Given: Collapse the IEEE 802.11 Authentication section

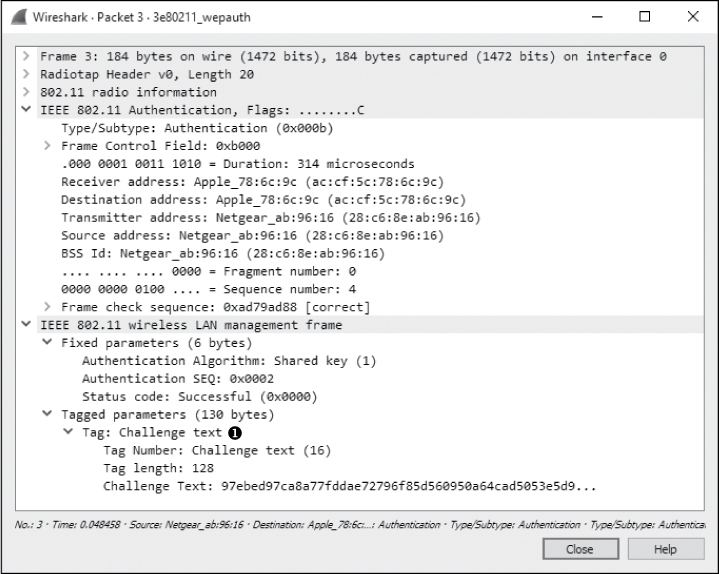Looking at the screenshot, I should click(x=26, y=110).
